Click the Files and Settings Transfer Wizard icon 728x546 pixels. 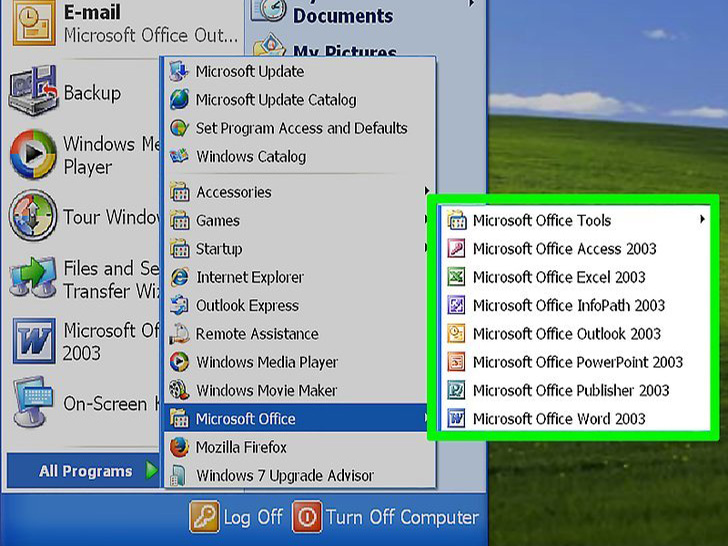click(x=33, y=277)
